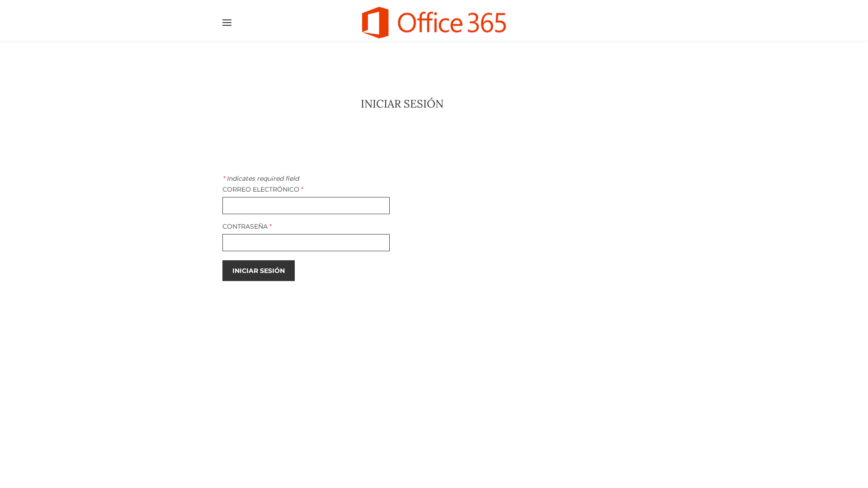Click the Office 365 logo
Viewport: 868px width, 488px height.
(x=434, y=23)
